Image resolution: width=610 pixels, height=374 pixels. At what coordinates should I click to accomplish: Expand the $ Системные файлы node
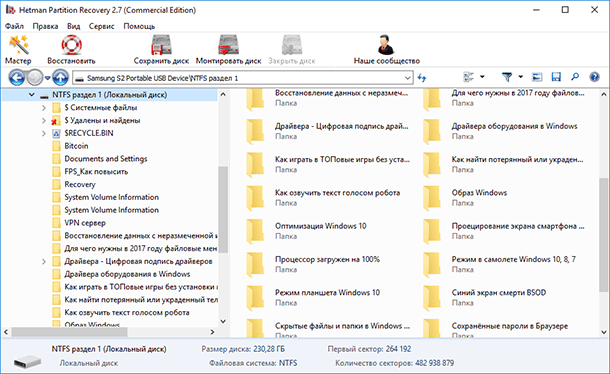click(44, 107)
